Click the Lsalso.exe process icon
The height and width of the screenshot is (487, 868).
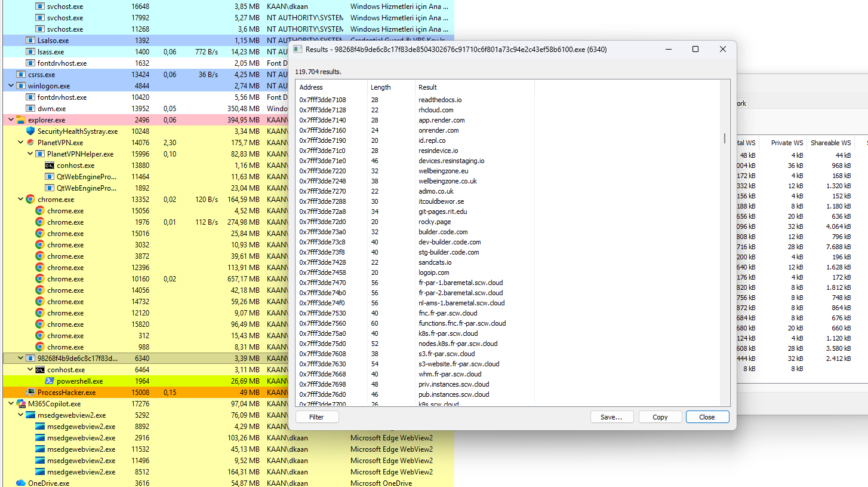(x=30, y=40)
